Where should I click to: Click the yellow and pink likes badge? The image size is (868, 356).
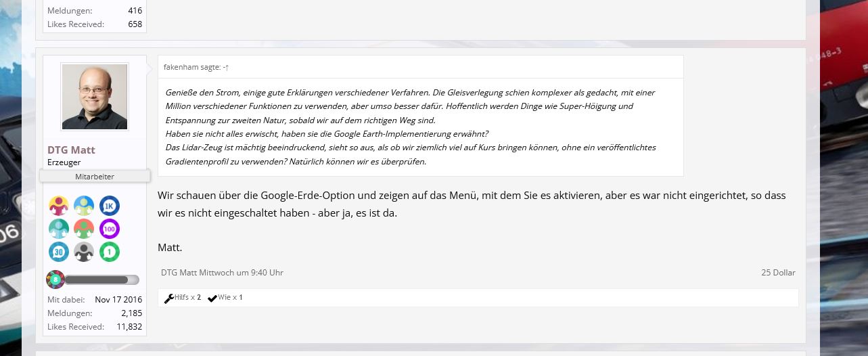59,206
